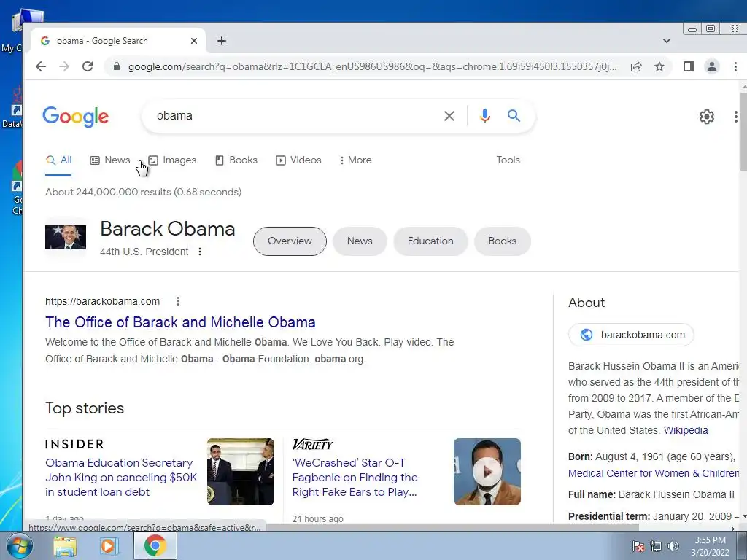Select the News chip beside Overview
747x560 pixels.
click(x=360, y=241)
